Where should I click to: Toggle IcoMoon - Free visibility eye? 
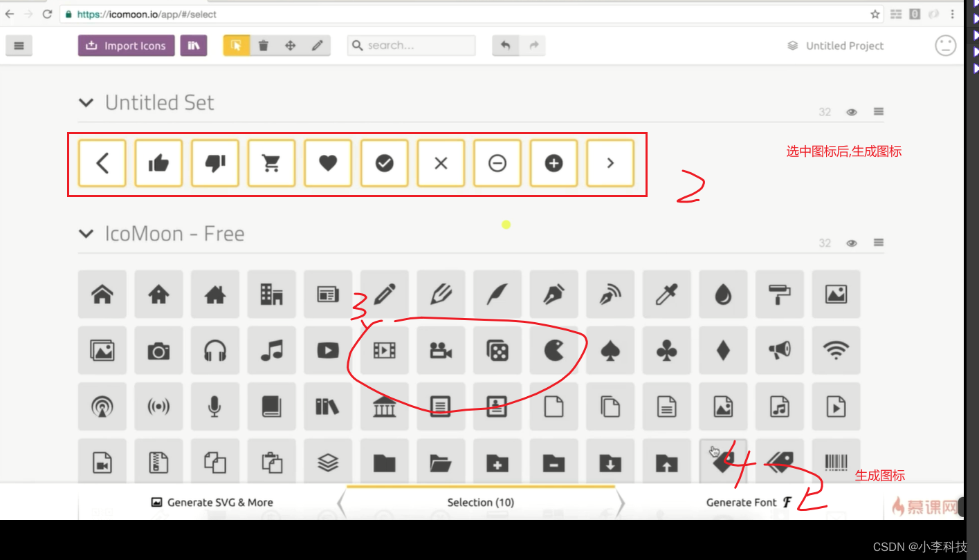852,243
